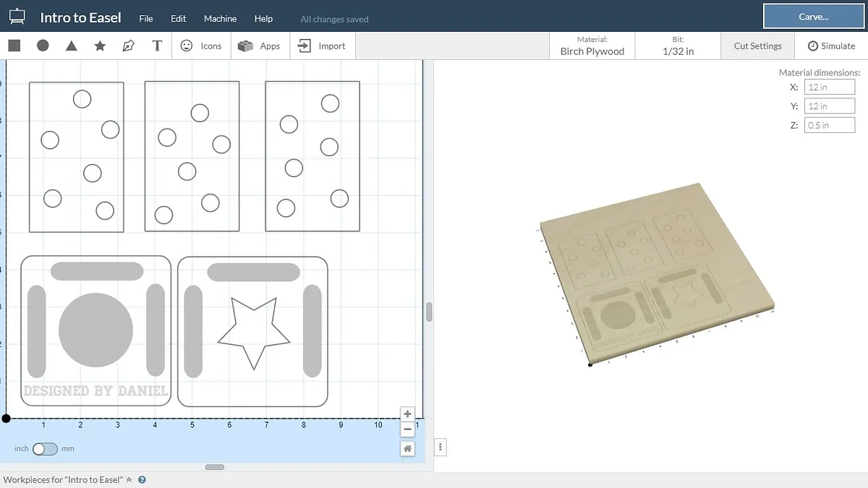Open the Icons library
868x488 pixels.
tap(201, 46)
